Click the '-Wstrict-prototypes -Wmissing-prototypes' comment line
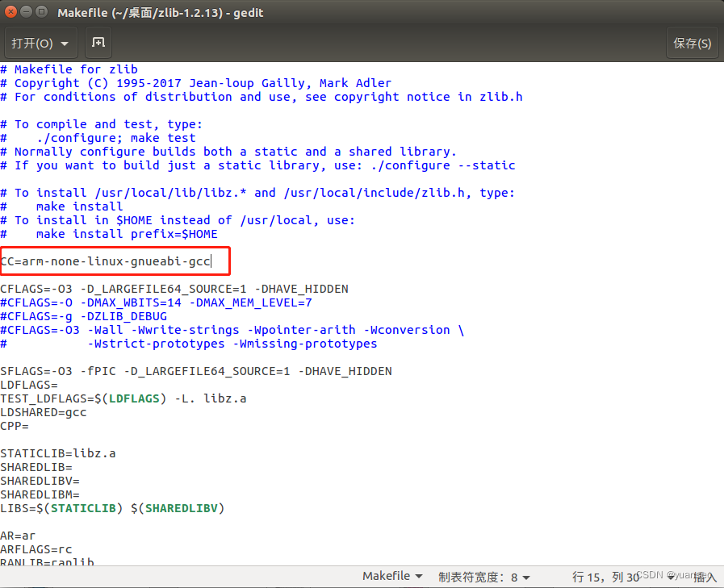Image resolution: width=724 pixels, height=588 pixels. coord(189,344)
